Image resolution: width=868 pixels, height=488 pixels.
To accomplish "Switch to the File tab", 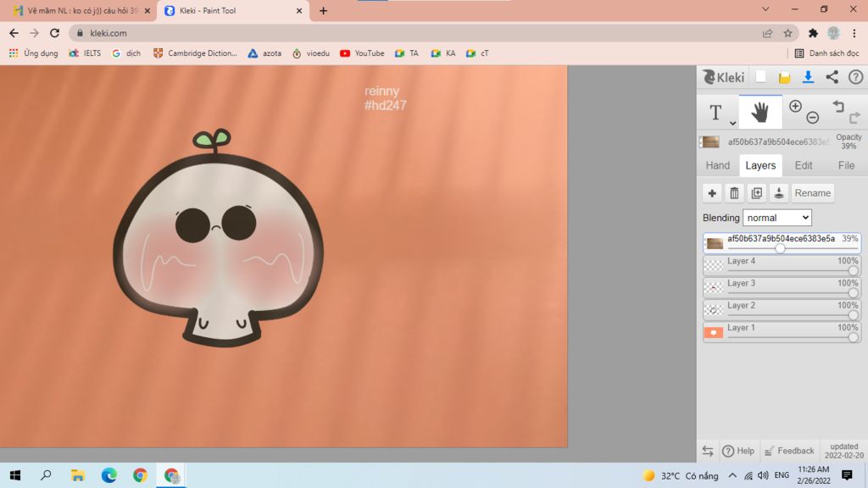I will pos(846,165).
